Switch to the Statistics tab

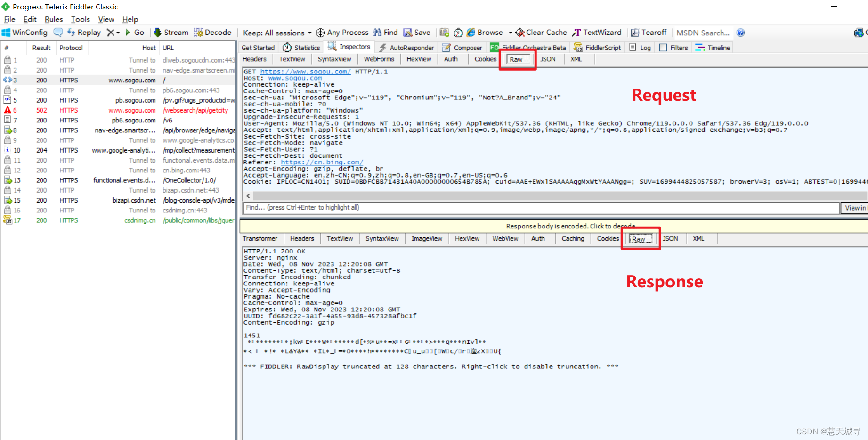point(301,48)
